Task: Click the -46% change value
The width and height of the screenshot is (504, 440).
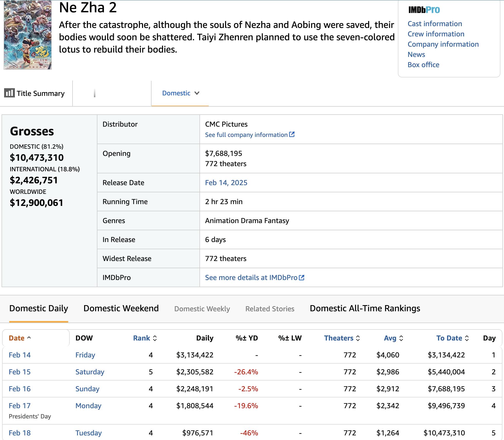Action: (x=249, y=433)
